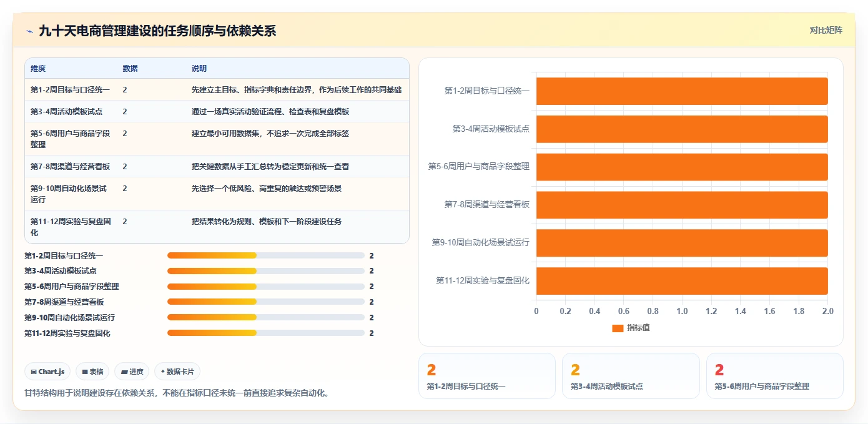Click the chart bar for 第3-4周活动模板试点
This screenshot has height=424, width=868.
pyautogui.click(x=682, y=129)
